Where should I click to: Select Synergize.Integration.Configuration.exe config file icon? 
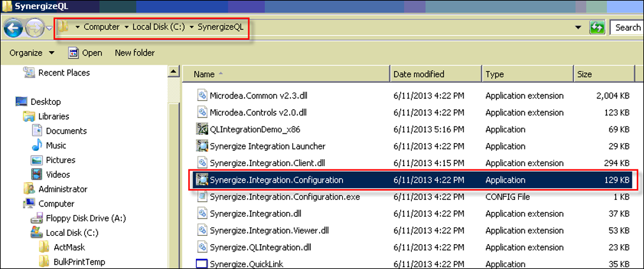(202, 197)
